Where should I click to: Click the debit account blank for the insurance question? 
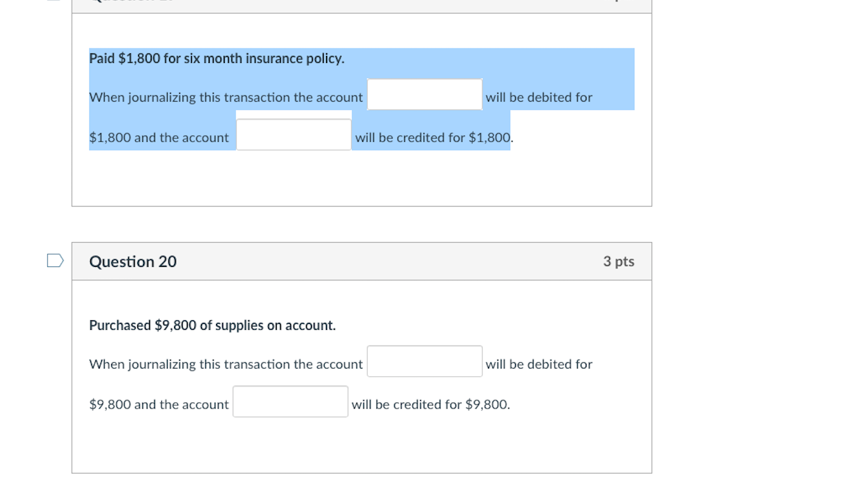[424, 94]
